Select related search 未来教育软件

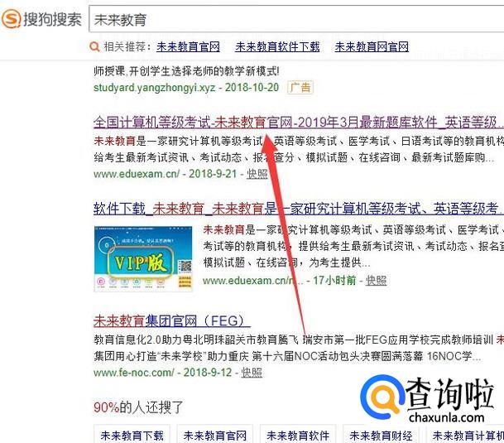click(298, 436)
